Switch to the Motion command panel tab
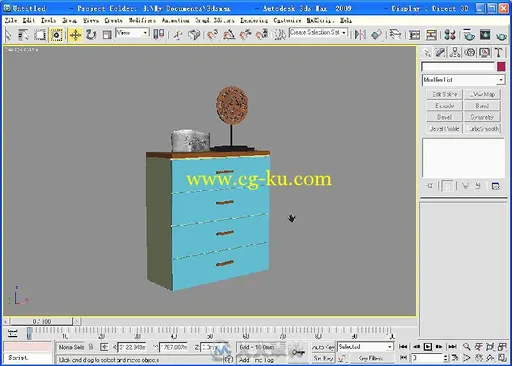This screenshot has width=512, height=366. click(x=470, y=52)
